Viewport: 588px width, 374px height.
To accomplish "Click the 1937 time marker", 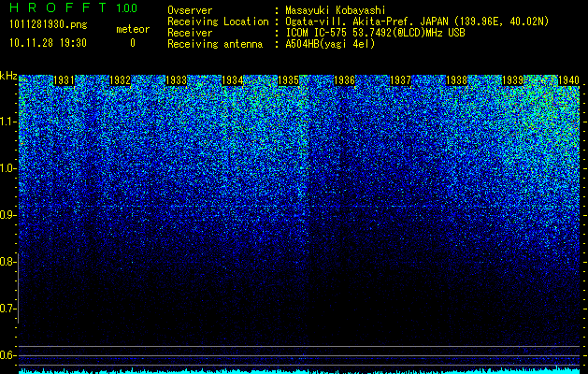I will click(400, 80).
